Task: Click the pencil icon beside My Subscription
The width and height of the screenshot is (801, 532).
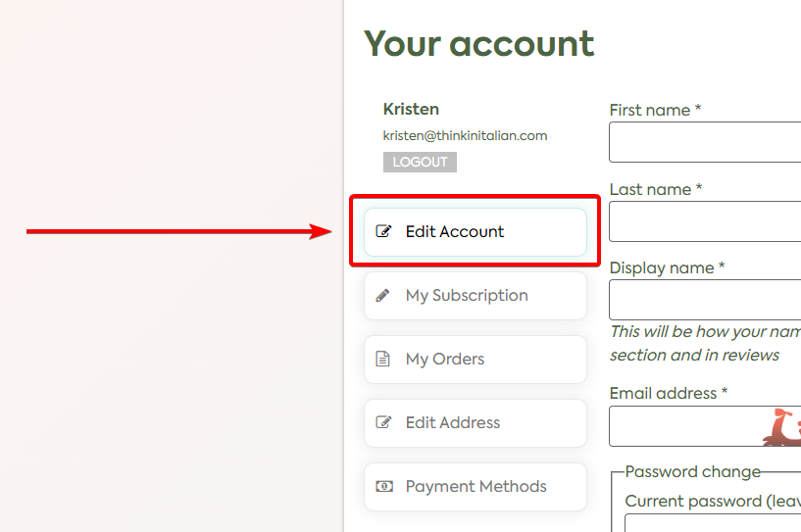Action: point(383,296)
